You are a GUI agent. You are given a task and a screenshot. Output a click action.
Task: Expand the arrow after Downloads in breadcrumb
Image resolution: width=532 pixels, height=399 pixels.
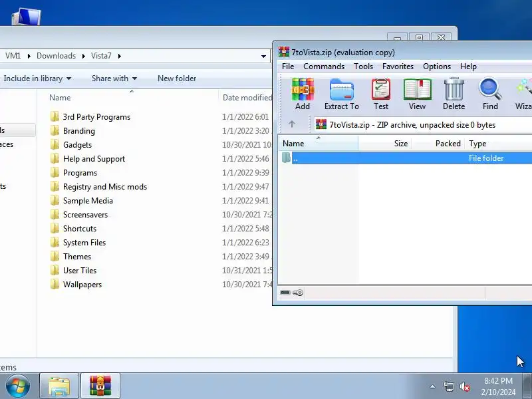coord(84,56)
